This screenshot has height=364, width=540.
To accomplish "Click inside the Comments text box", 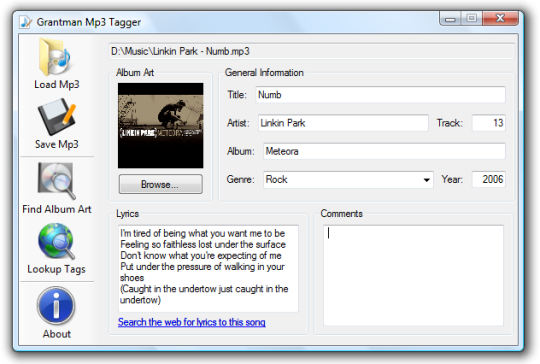I will 413,275.
